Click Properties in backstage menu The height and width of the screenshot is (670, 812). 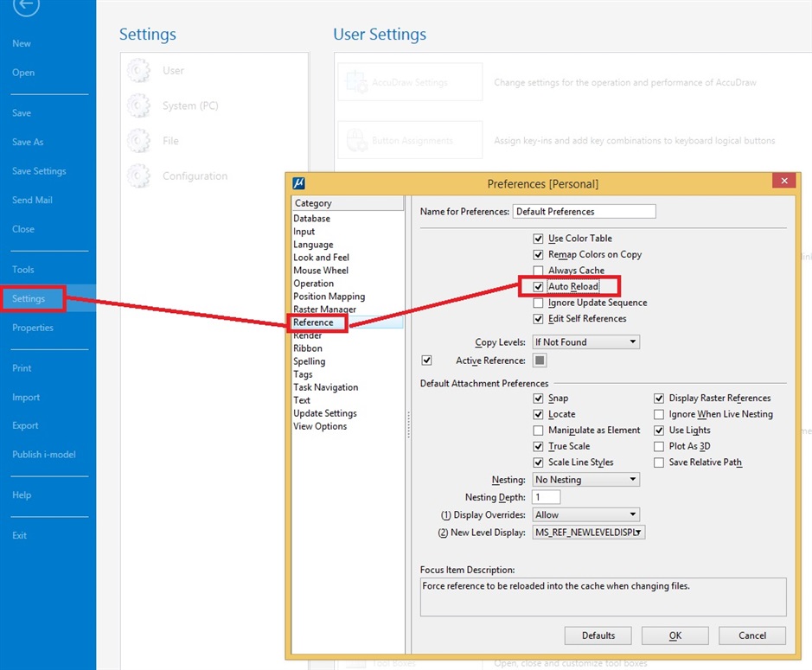pos(33,328)
